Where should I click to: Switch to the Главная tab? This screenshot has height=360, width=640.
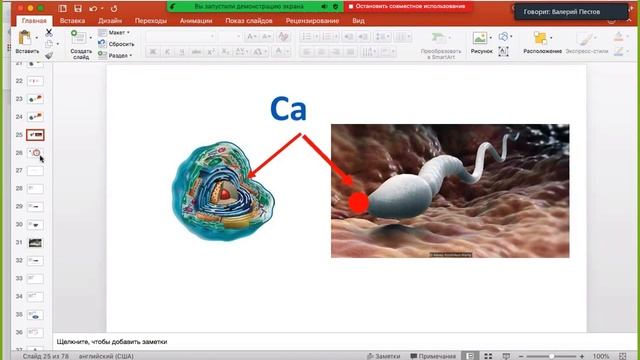(x=34, y=20)
